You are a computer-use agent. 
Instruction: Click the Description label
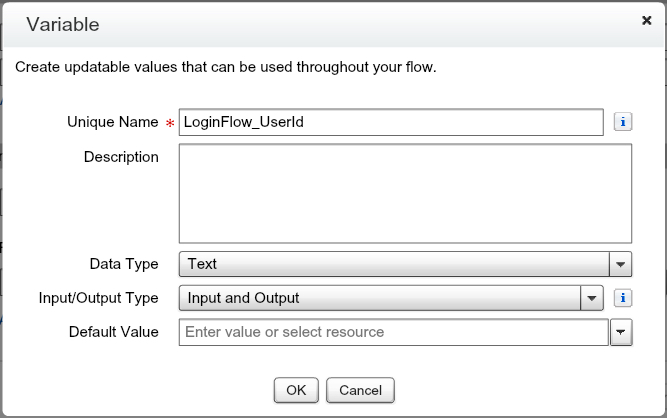pyautogui.click(x=121, y=157)
